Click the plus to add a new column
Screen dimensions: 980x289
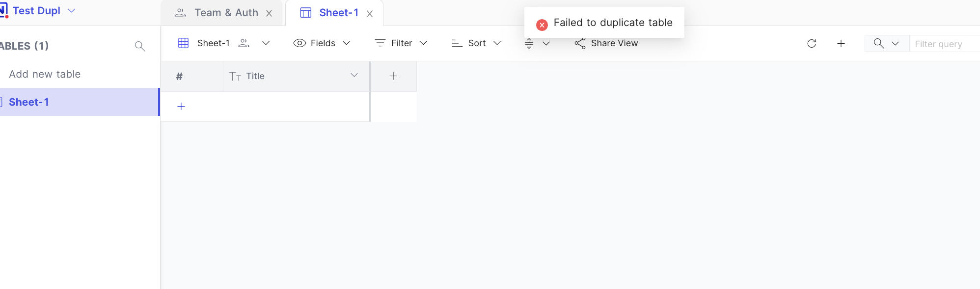pyautogui.click(x=393, y=76)
